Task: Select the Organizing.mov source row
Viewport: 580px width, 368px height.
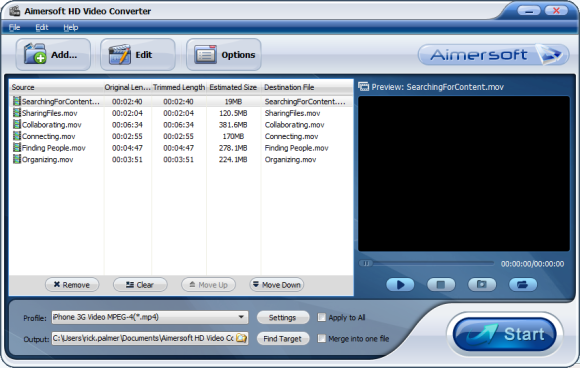Action: tap(47, 160)
